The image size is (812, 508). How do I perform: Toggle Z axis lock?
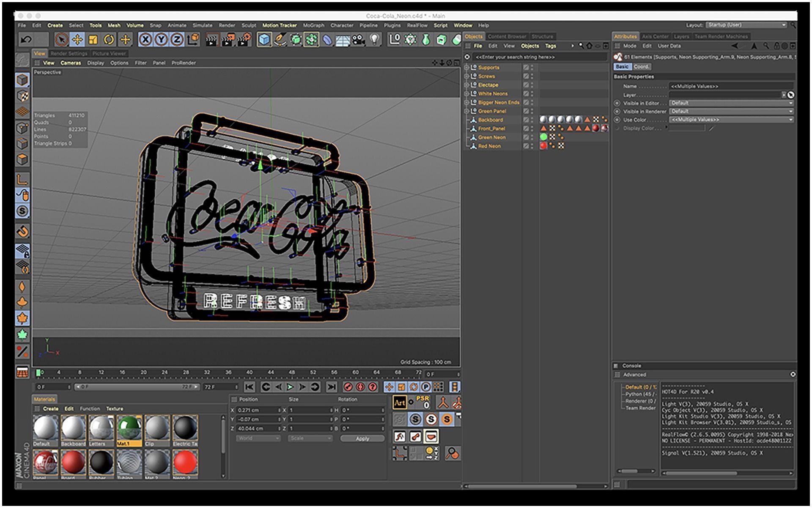[177, 40]
